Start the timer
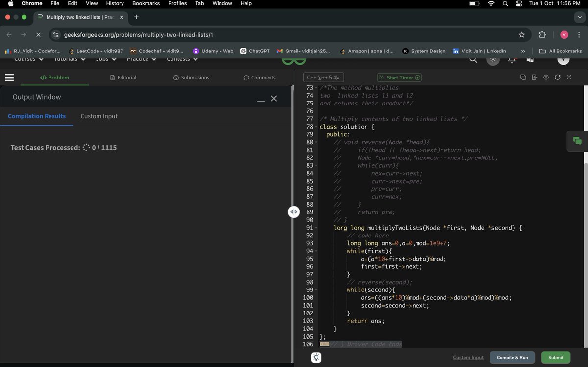The width and height of the screenshot is (588, 367). pyautogui.click(x=399, y=78)
